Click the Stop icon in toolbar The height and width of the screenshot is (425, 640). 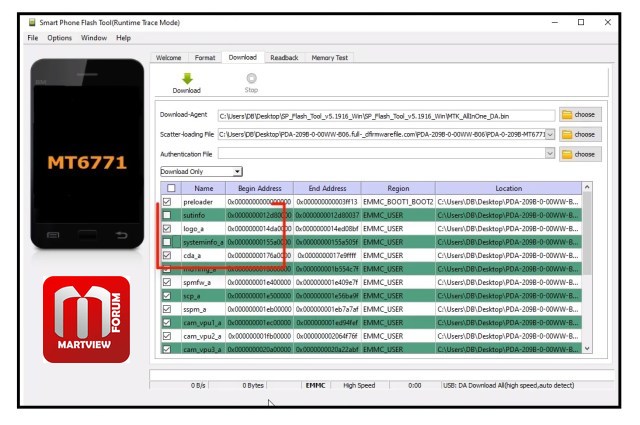coord(251,78)
